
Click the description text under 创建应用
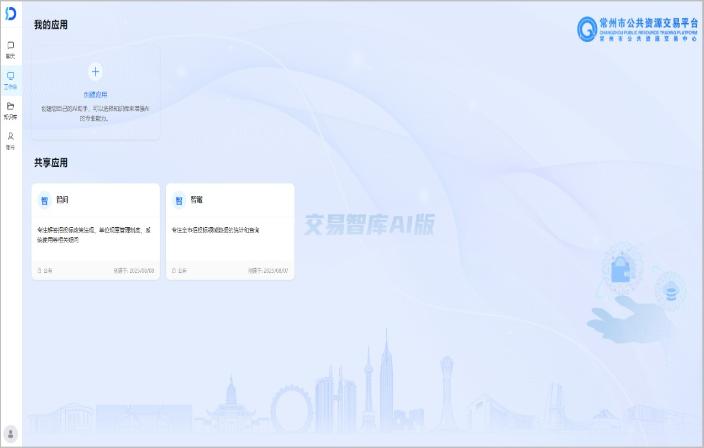[96, 113]
